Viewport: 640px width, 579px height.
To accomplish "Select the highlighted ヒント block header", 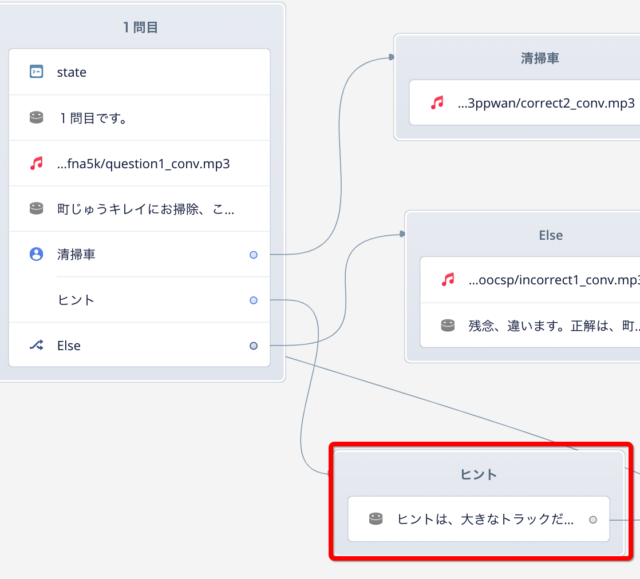I will (478, 474).
